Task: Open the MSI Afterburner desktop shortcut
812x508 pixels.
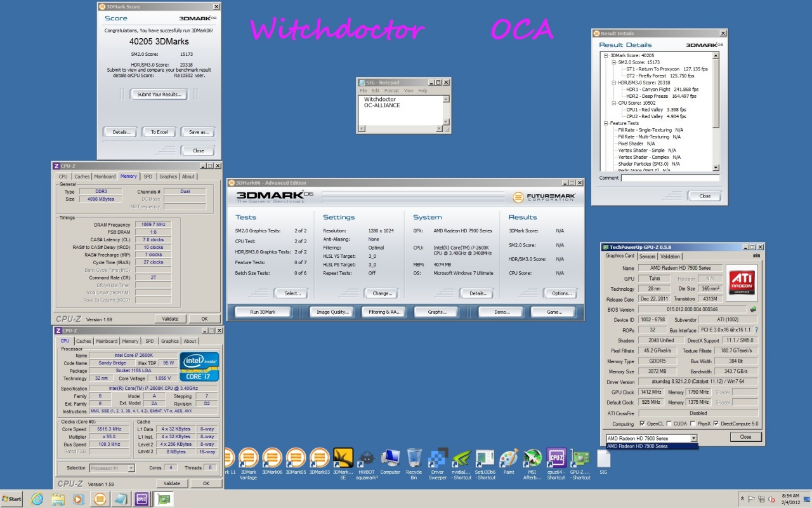Action: tap(532, 458)
